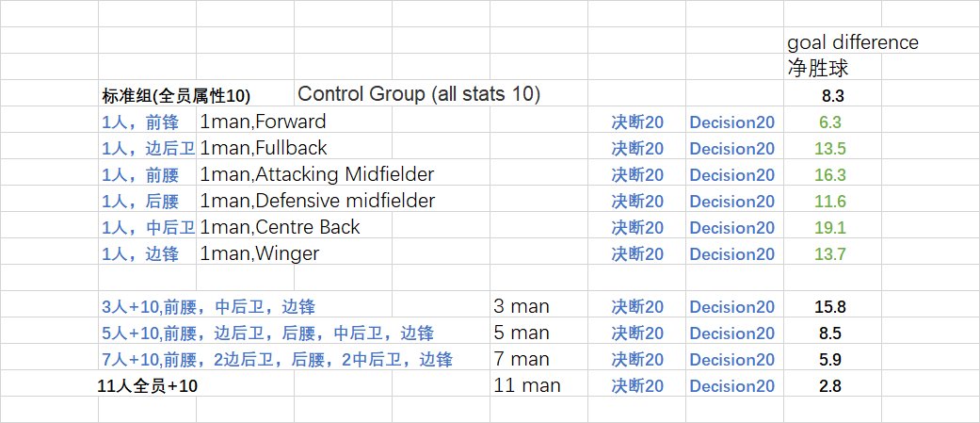Image resolution: width=980 pixels, height=423 pixels.
Task: Select the "1man,Attacking Midfielder" cell
Action: [x=317, y=174]
